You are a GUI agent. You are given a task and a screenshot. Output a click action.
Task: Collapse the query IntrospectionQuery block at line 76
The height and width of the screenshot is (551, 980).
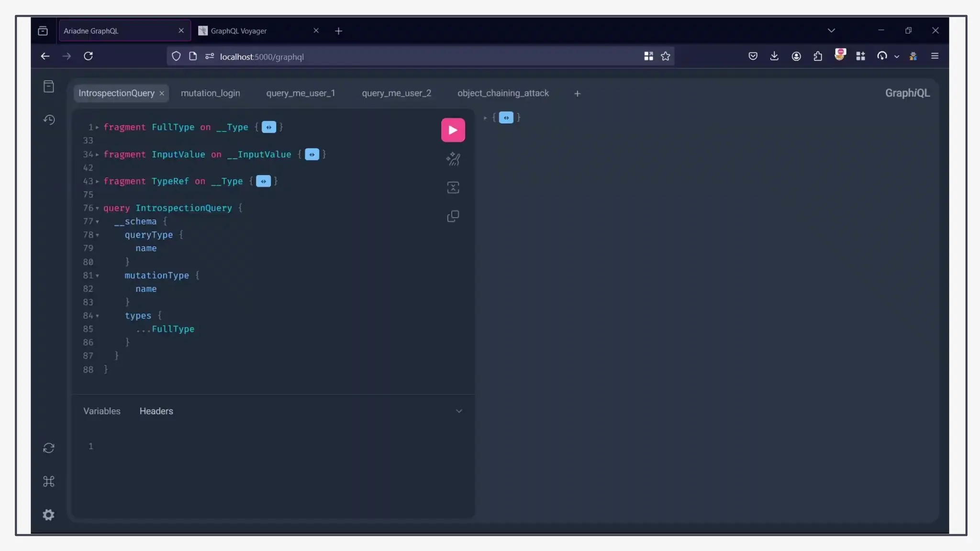[97, 209]
